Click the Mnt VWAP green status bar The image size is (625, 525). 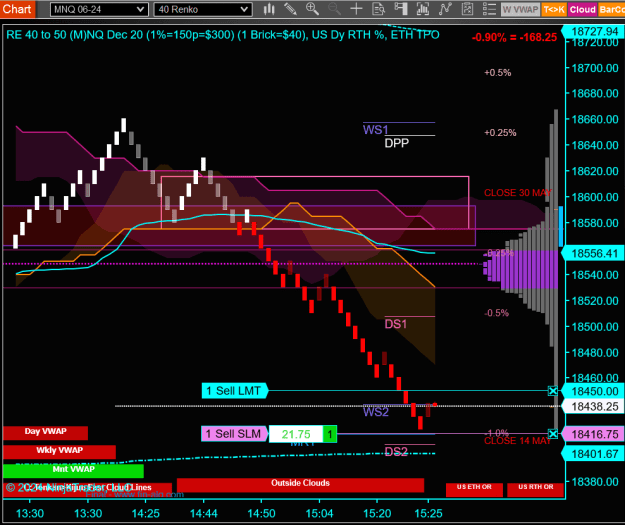click(x=73, y=470)
